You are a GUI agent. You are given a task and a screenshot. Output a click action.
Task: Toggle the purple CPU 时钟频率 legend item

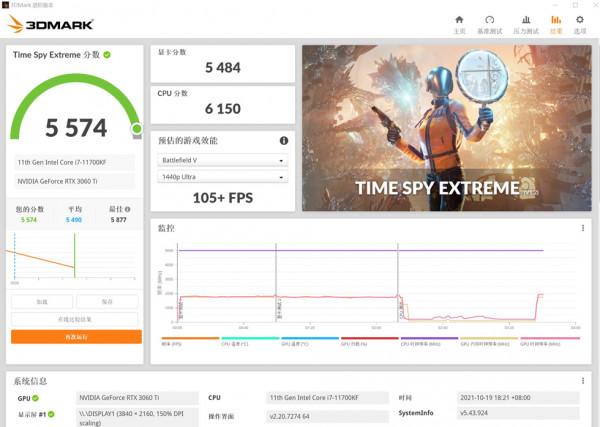[429, 341]
